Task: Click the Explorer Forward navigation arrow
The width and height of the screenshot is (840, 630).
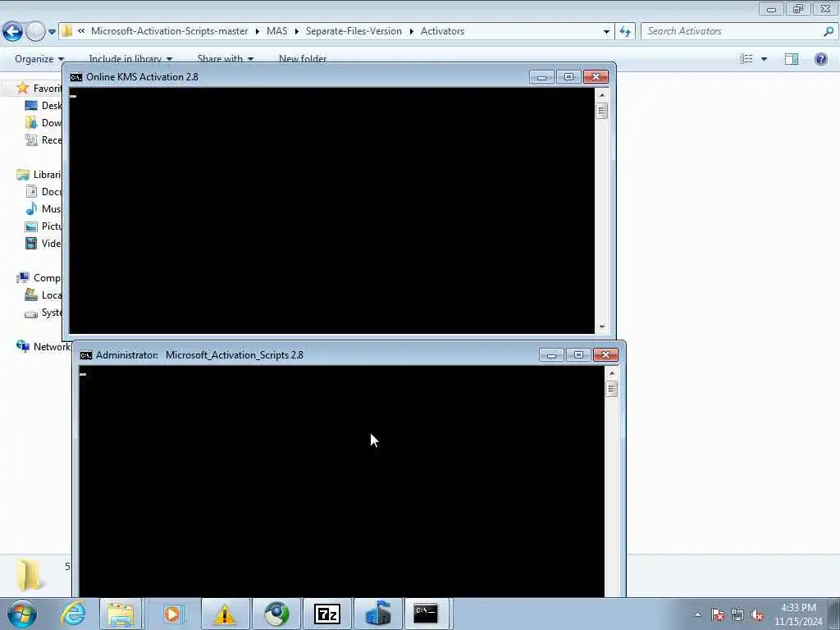Action: click(35, 31)
